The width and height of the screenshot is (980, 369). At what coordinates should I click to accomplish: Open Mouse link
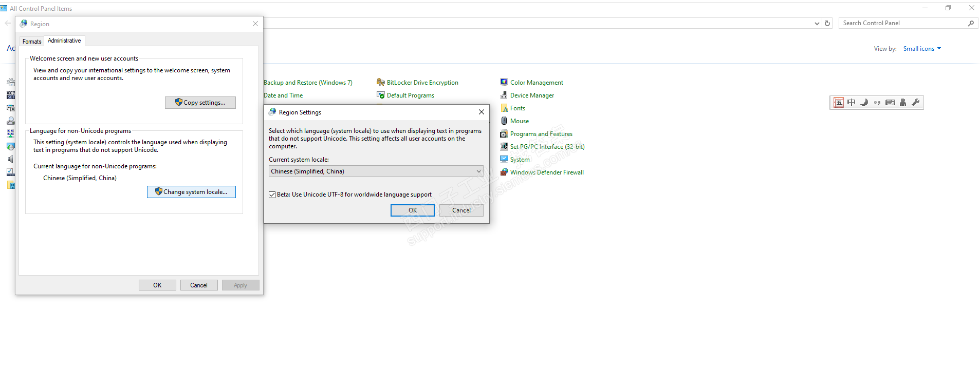coord(520,121)
